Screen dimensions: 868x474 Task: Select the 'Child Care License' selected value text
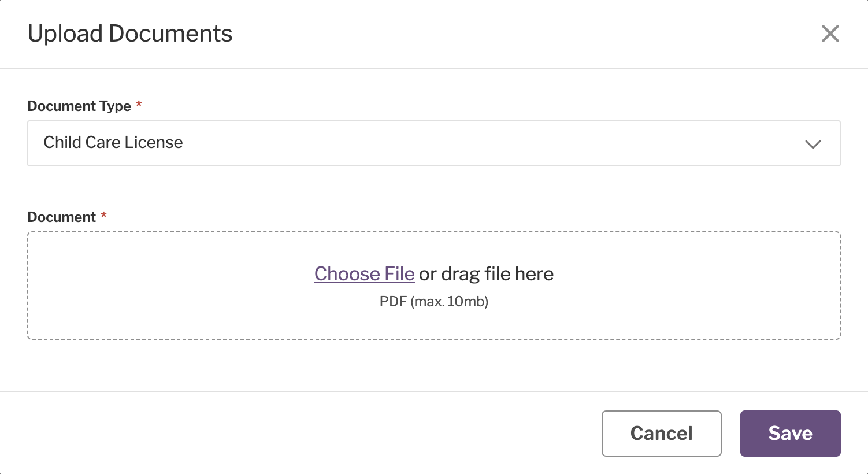click(x=113, y=142)
